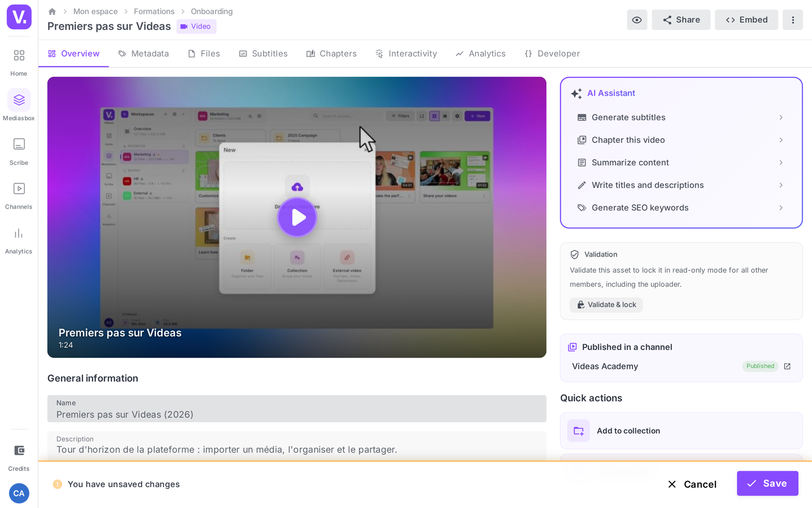Click the pencil icon for titles and descriptions
This screenshot has height=508, width=812.
click(582, 185)
